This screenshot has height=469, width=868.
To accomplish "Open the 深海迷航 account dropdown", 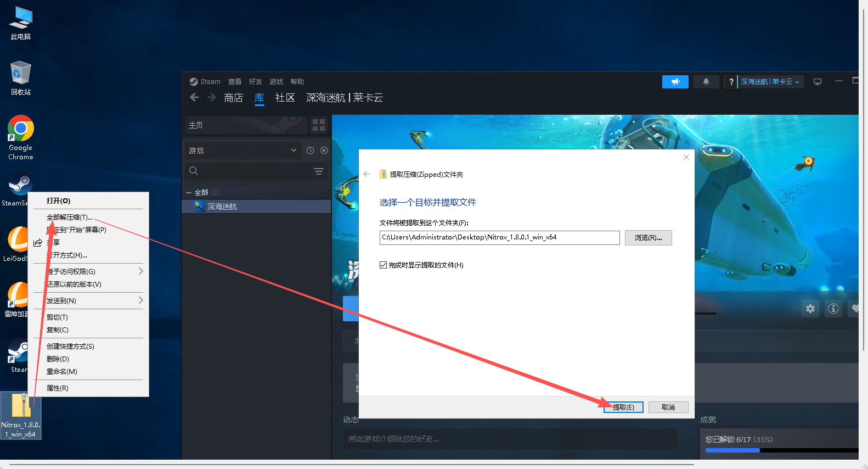I will tap(770, 82).
